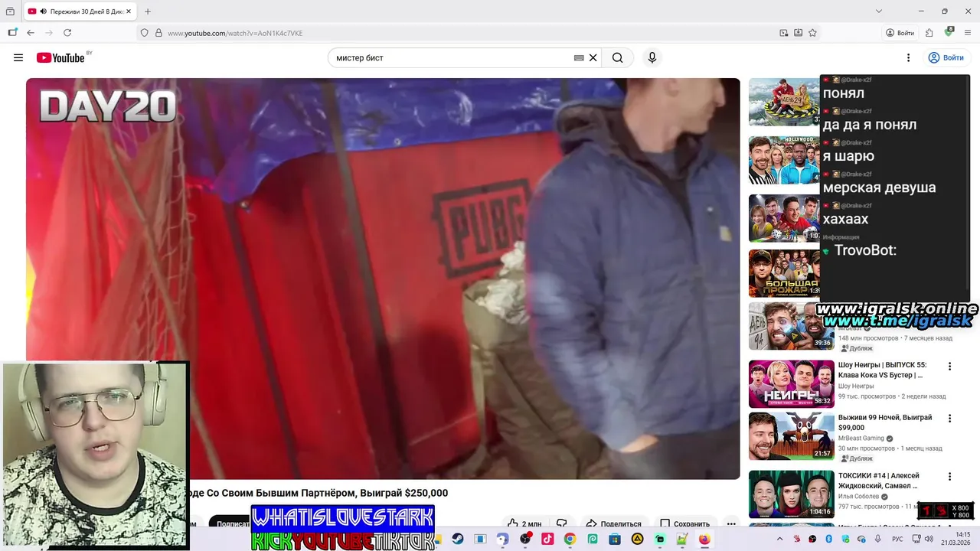Open options for ТОКСИКИ #14 video

point(949,477)
